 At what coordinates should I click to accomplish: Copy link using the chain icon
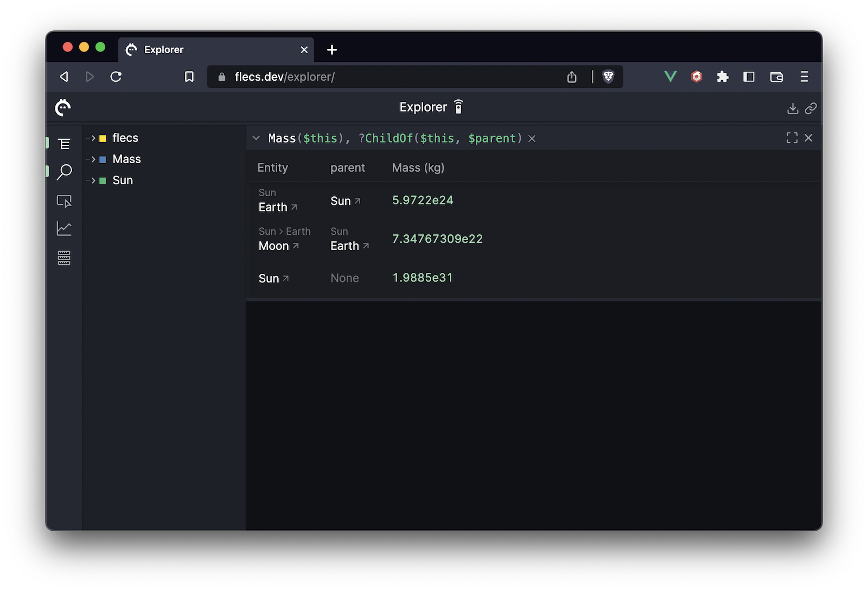coord(810,108)
